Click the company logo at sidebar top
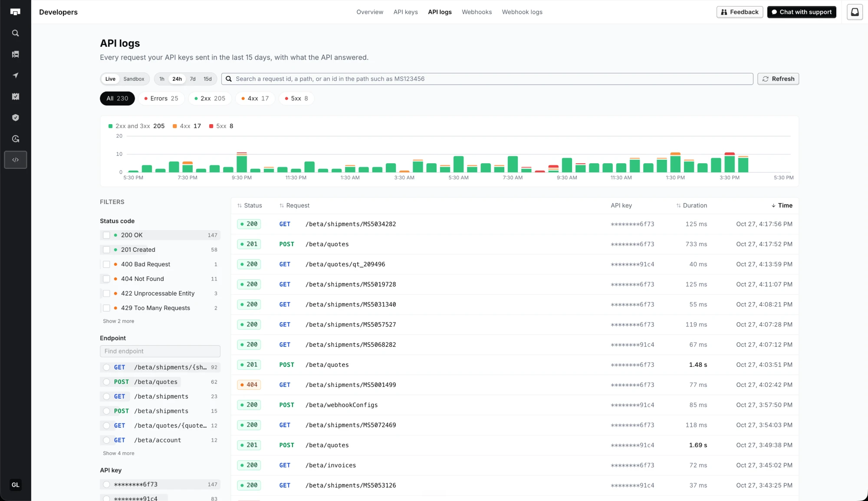Screen dimensions: 868x501 [16, 12]
